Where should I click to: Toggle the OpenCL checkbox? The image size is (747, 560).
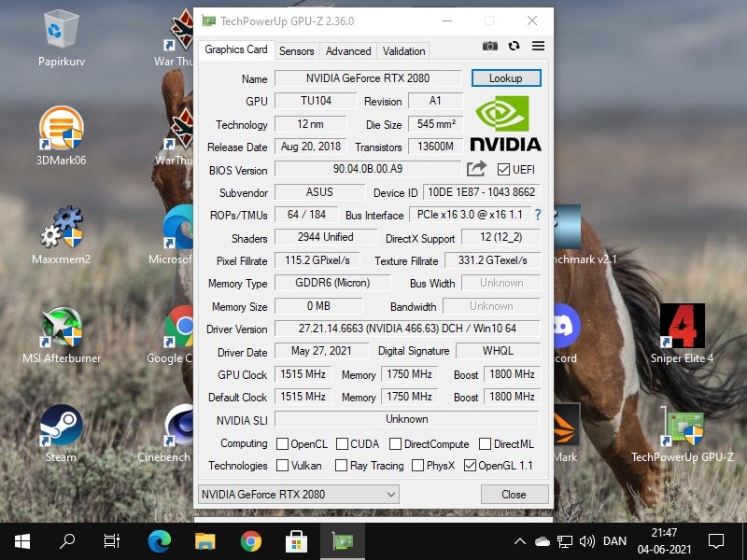tap(283, 444)
